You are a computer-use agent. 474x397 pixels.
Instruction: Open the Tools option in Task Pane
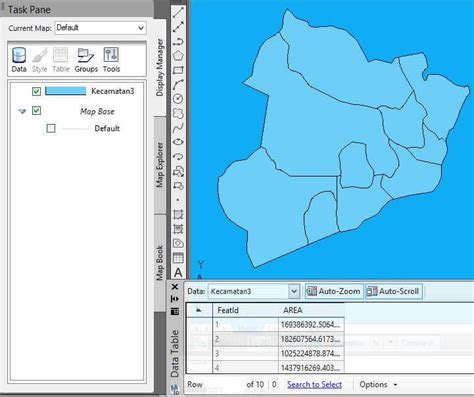111,60
